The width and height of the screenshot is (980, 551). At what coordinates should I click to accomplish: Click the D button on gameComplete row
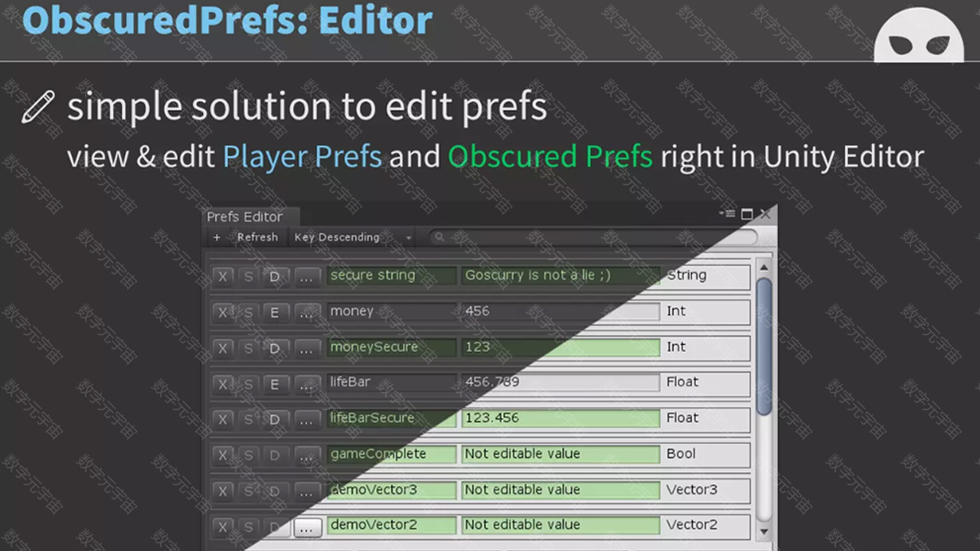coord(274,455)
